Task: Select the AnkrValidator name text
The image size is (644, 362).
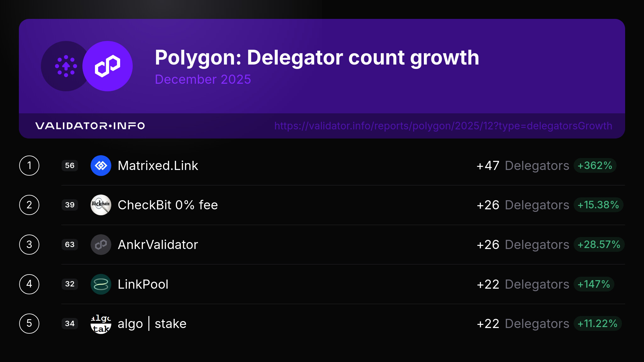Action: 158,245
